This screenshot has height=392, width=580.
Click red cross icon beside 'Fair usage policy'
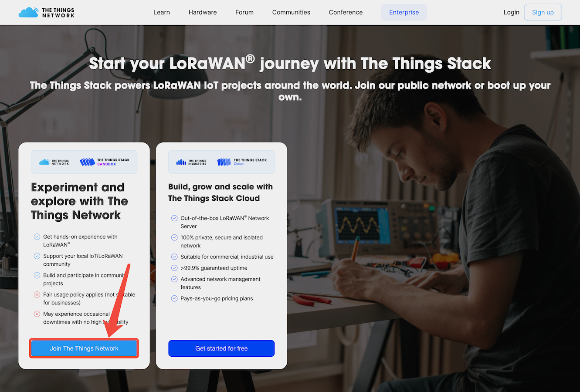(x=37, y=295)
